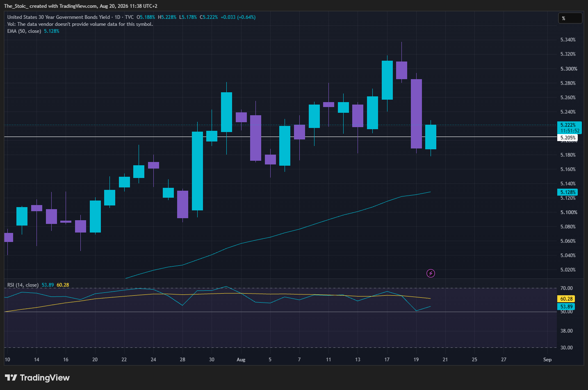Click the 5.320% price axis label
Image resolution: width=588 pixels, height=390 pixels.
[x=568, y=54]
